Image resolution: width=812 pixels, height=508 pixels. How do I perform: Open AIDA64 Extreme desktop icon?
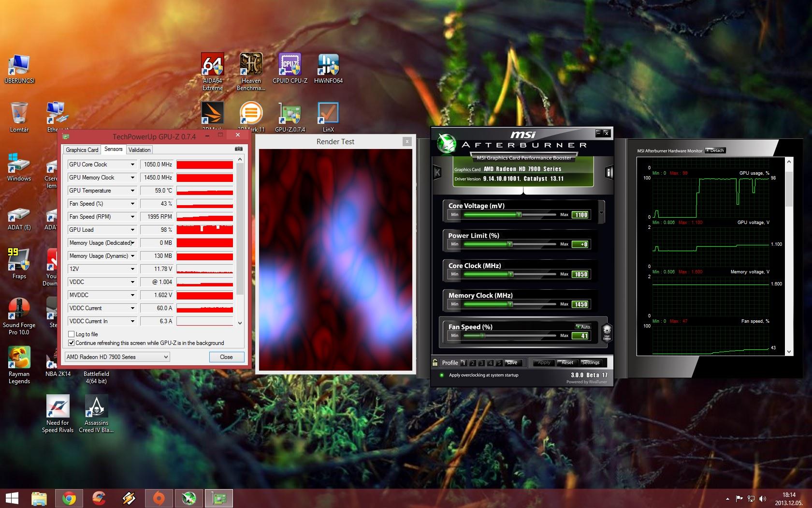click(x=213, y=72)
